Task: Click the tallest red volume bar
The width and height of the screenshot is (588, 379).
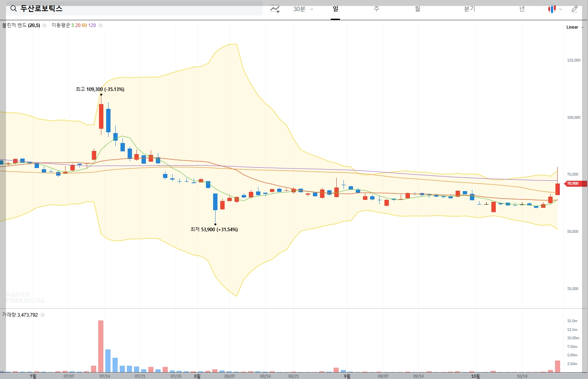Action: pos(101,346)
